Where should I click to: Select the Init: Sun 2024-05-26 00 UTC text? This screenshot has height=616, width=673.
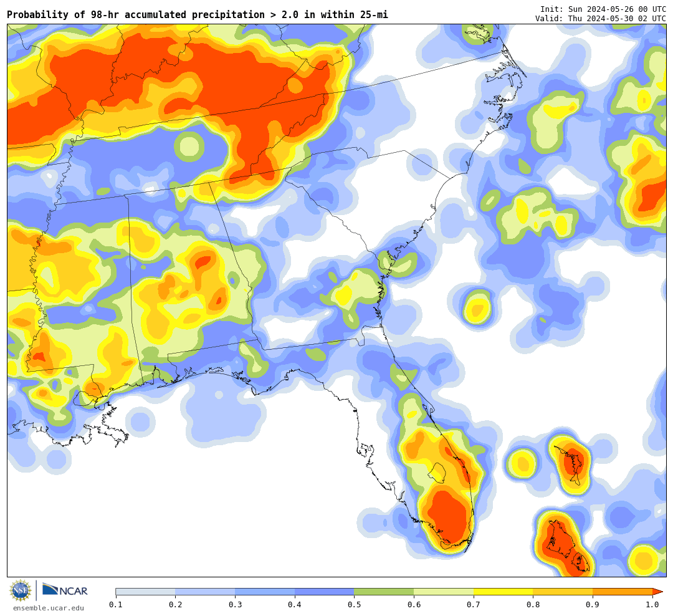pyautogui.click(x=603, y=9)
